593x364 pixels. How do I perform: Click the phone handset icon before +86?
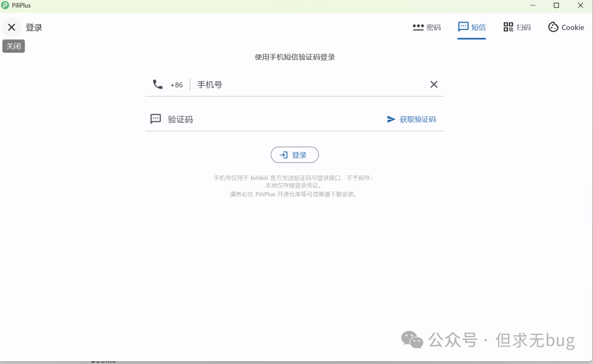tap(158, 85)
